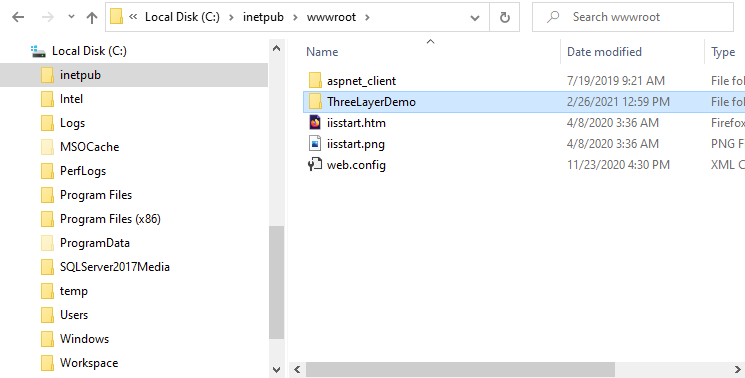
Task: Click date 7/19/2019 9:21 AM
Action: click(x=616, y=81)
